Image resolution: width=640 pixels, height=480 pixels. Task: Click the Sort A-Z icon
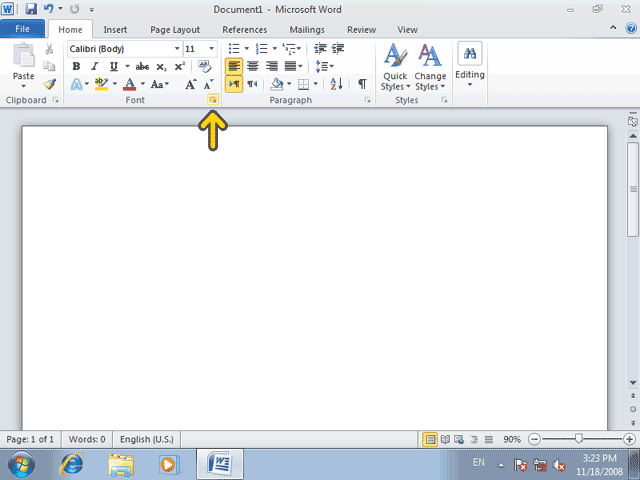pos(336,84)
